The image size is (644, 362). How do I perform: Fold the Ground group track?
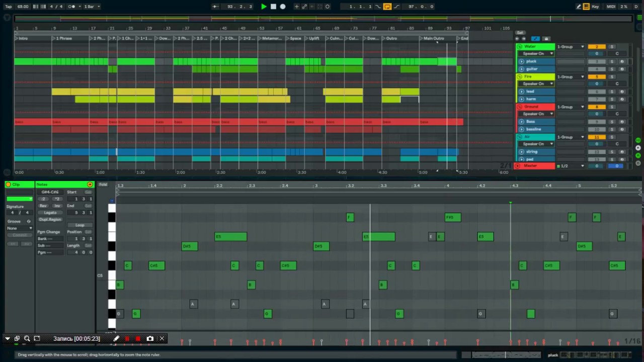tap(520, 107)
